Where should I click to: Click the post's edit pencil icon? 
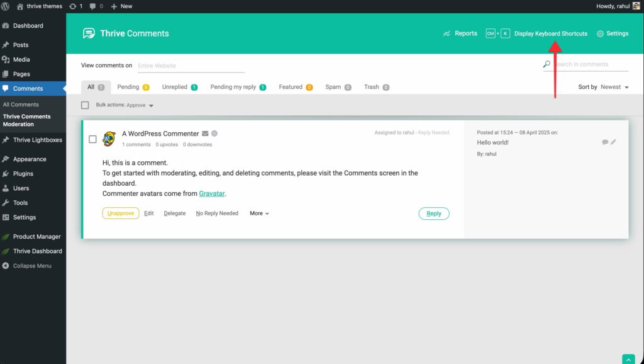[613, 142]
